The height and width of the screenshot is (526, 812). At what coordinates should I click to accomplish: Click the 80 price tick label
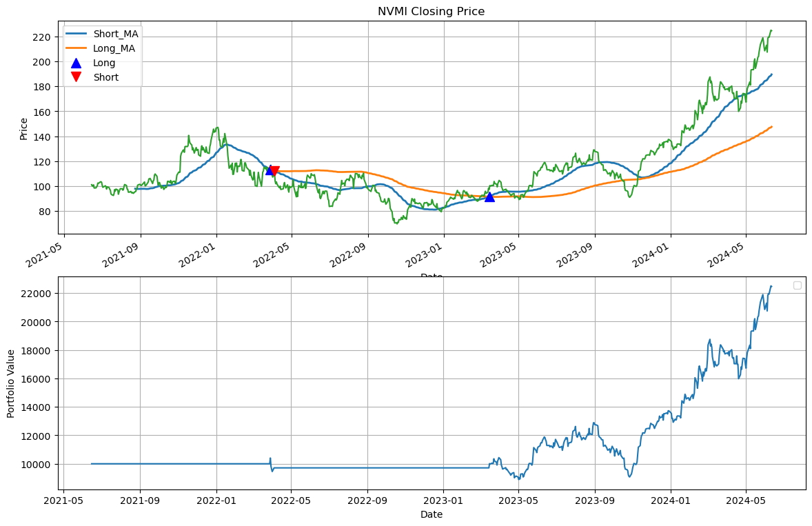pos(44,212)
